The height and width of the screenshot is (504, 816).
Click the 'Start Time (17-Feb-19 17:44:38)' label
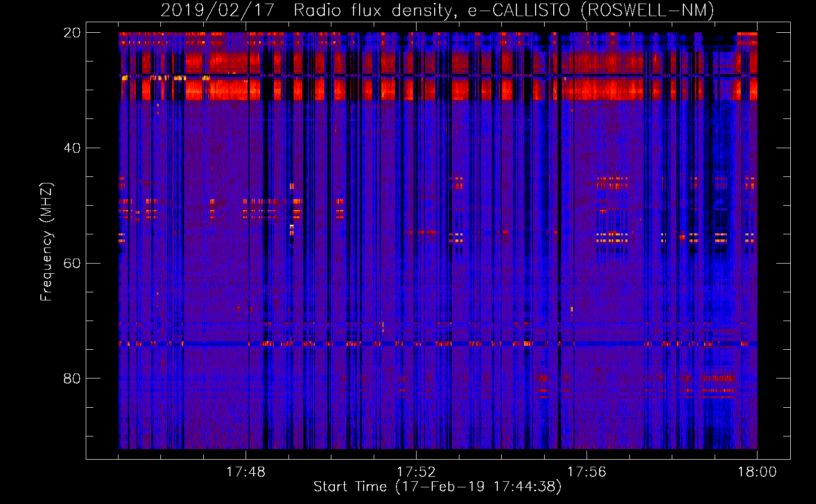tap(437, 487)
